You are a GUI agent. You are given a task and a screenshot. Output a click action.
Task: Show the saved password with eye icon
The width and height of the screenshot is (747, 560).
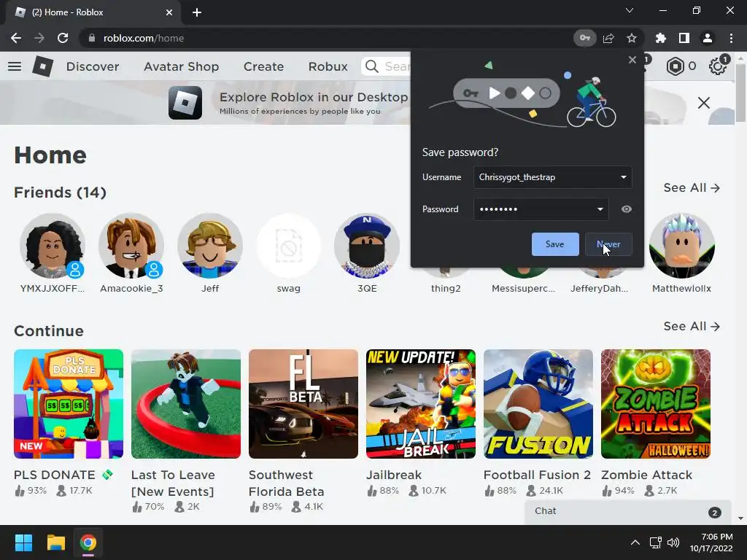pos(627,209)
